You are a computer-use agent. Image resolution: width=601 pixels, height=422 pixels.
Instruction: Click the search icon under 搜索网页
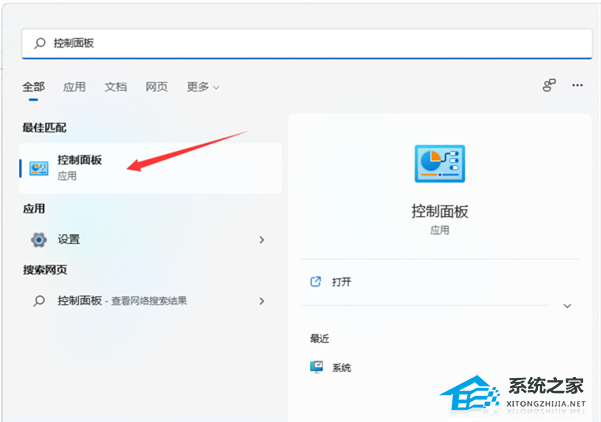(x=39, y=300)
